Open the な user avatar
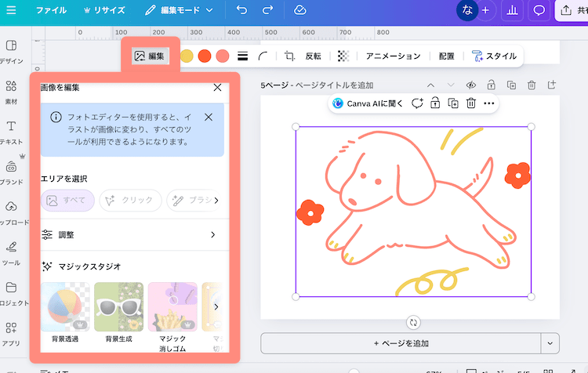Viewport: 588px width, 373px height. tap(467, 10)
